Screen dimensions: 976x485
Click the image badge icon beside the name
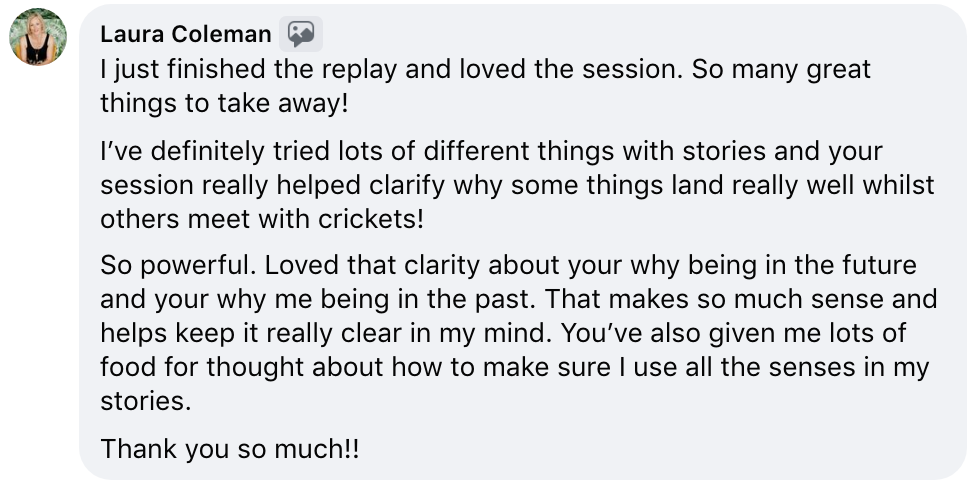click(x=301, y=34)
